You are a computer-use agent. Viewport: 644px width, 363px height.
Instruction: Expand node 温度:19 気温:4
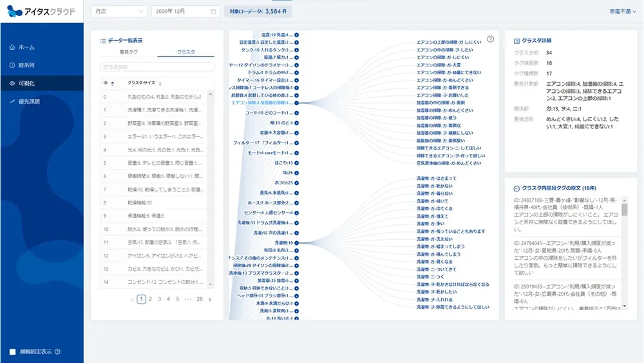click(296, 35)
